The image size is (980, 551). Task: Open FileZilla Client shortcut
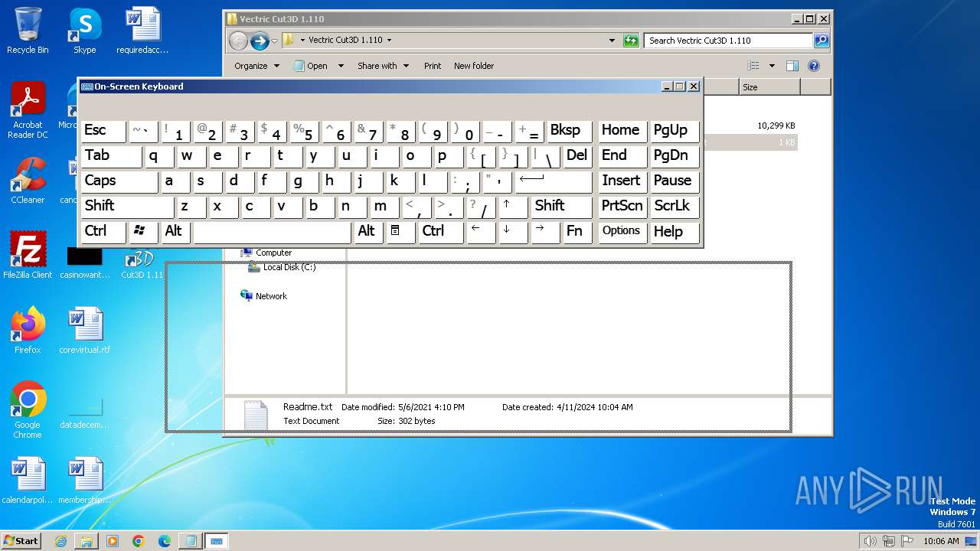tap(28, 256)
